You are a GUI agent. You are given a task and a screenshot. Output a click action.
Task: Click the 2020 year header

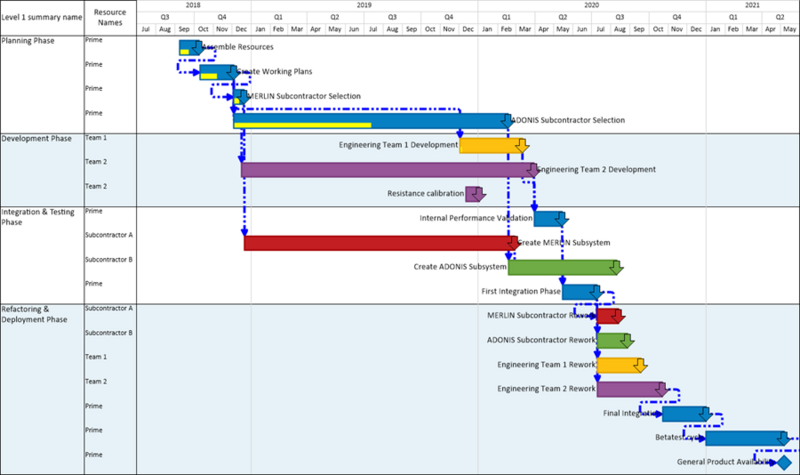pos(592,5)
